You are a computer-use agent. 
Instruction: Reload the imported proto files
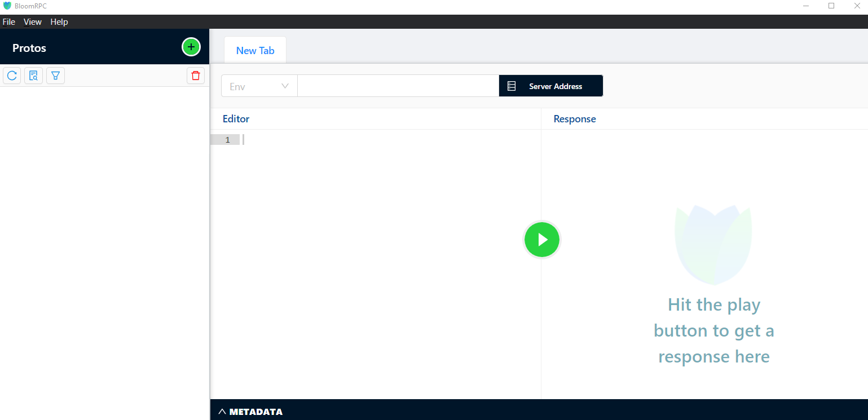click(x=12, y=75)
